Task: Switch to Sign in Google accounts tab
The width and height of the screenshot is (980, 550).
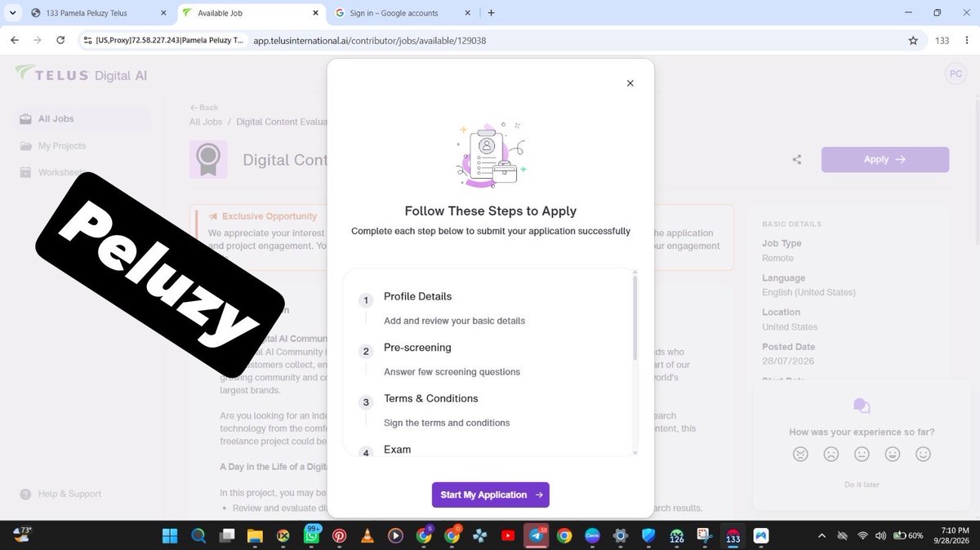Action: 403,13
